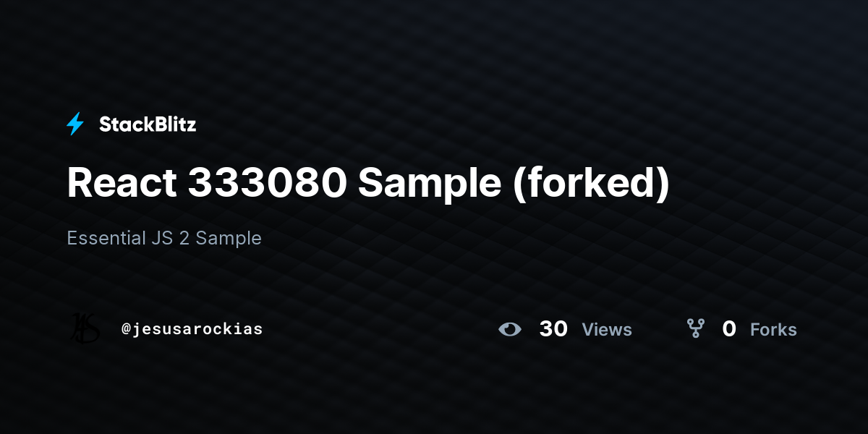Click the 30 views count number
Screen dimensions: 868x434
point(553,329)
